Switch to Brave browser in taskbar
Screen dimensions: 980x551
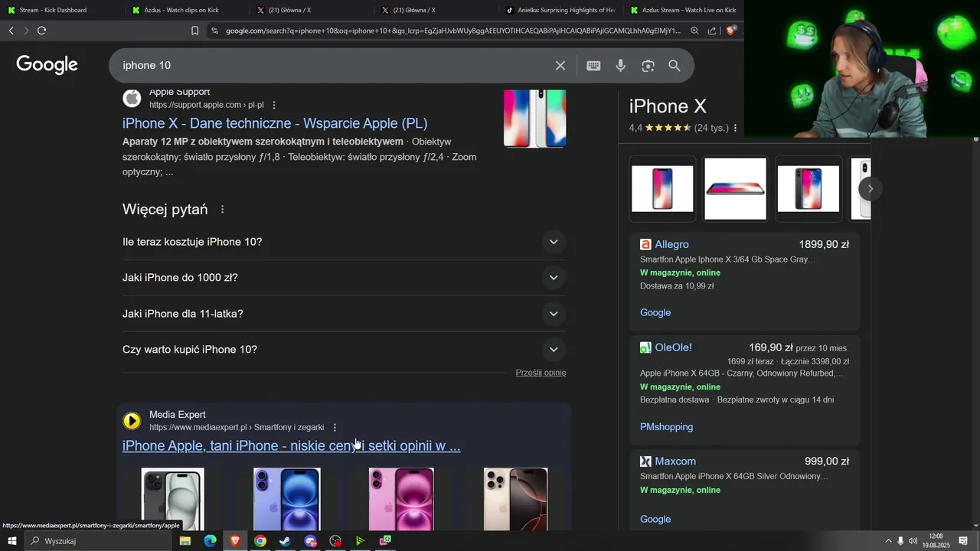click(235, 541)
